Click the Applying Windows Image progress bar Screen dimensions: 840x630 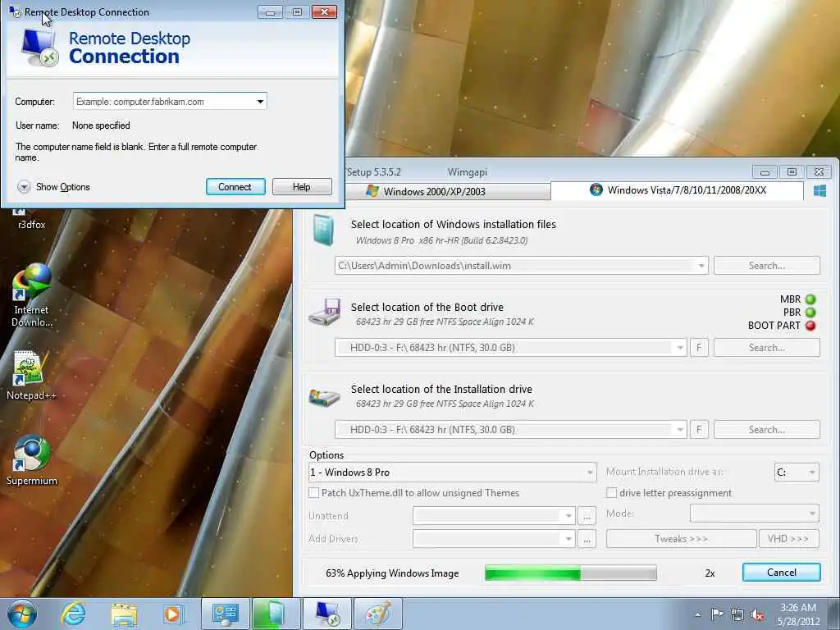point(571,573)
